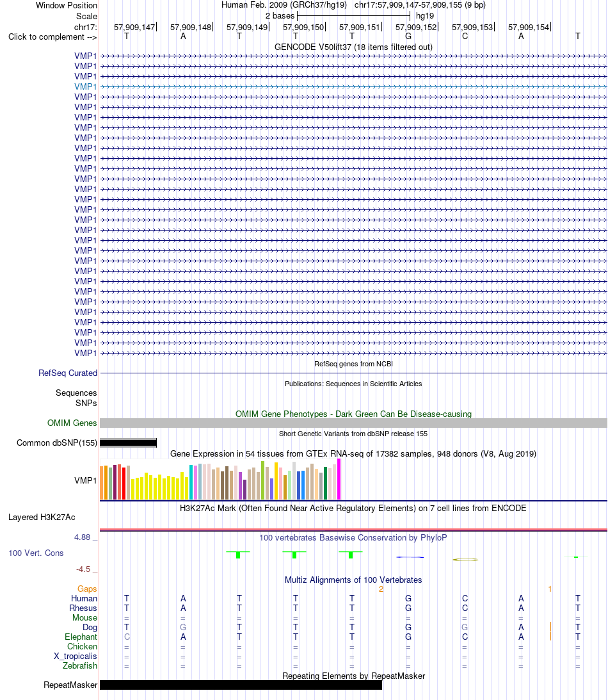Image resolution: width=608 pixels, height=700 pixels.
Task: Click the Common dbSNP(155) label
Action: (x=57, y=443)
